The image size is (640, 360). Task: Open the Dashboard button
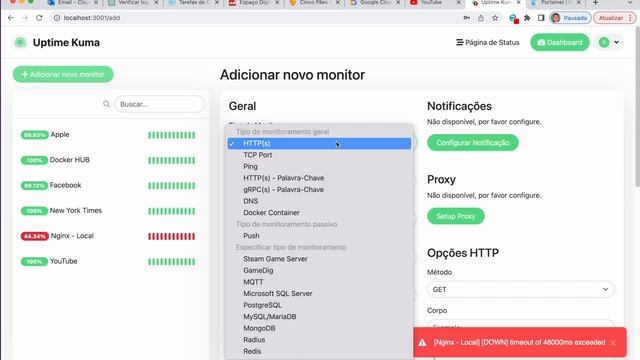[560, 42]
